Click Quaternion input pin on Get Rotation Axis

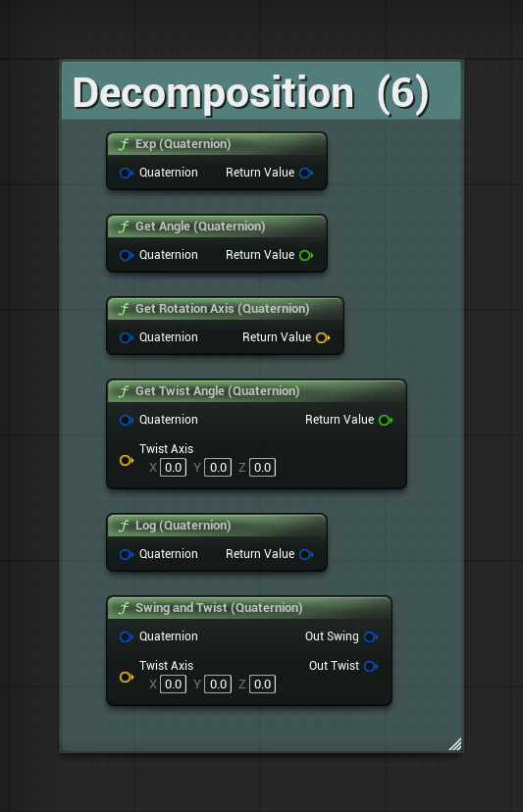pos(126,337)
